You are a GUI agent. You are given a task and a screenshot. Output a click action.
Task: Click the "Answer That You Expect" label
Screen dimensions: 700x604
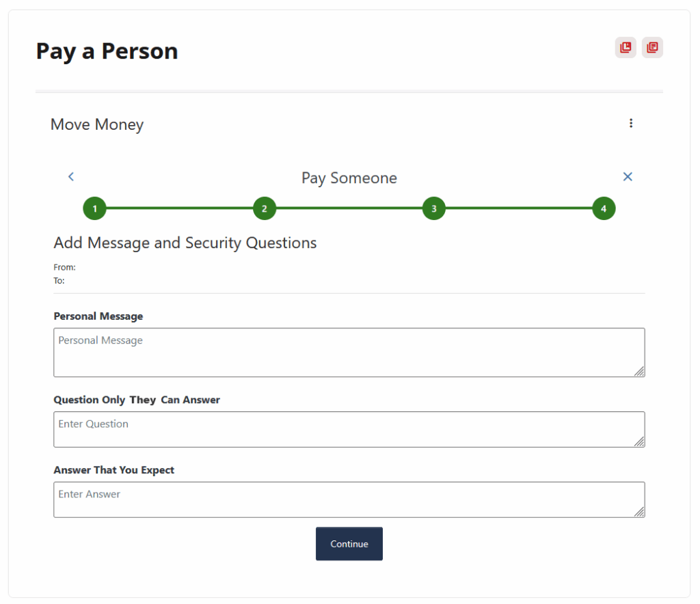114,470
